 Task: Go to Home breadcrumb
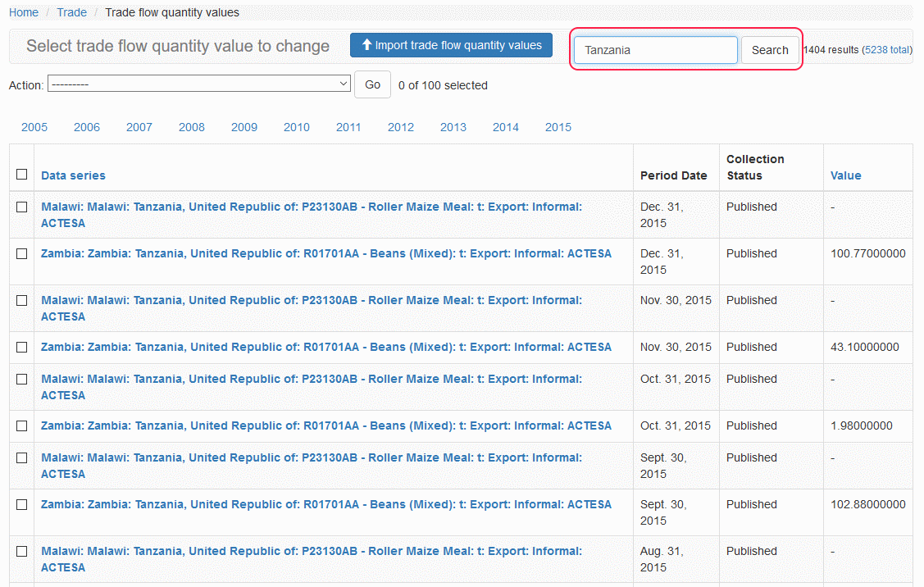coord(24,12)
